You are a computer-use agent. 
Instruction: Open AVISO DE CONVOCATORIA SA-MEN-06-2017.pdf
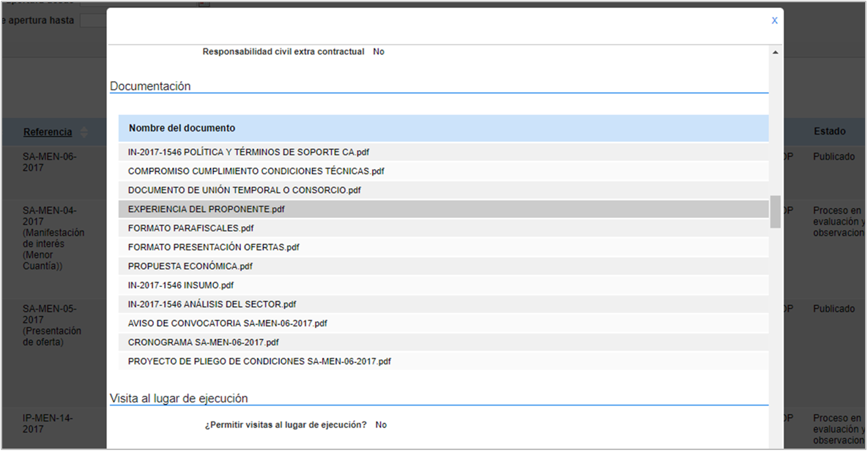[x=228, y=323]
